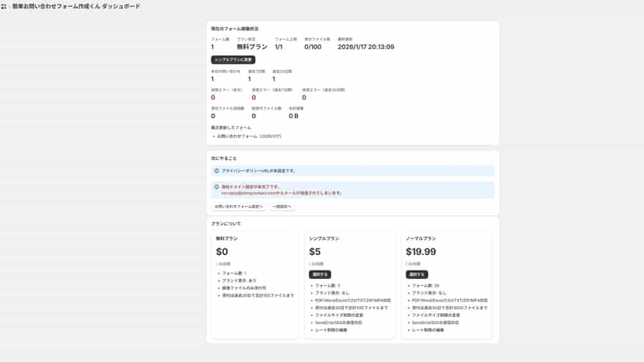Click the 1/1 form limit value

pos(278,47)
